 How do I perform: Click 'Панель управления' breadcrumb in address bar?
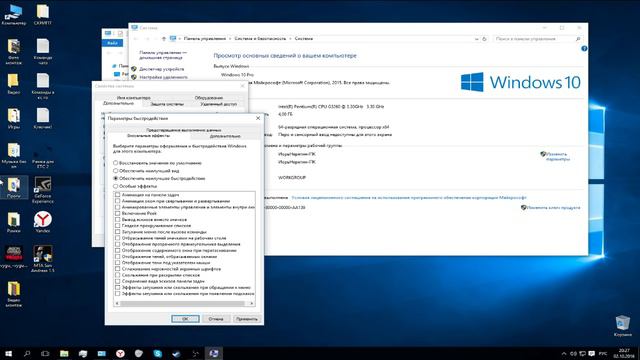[204, 39]
